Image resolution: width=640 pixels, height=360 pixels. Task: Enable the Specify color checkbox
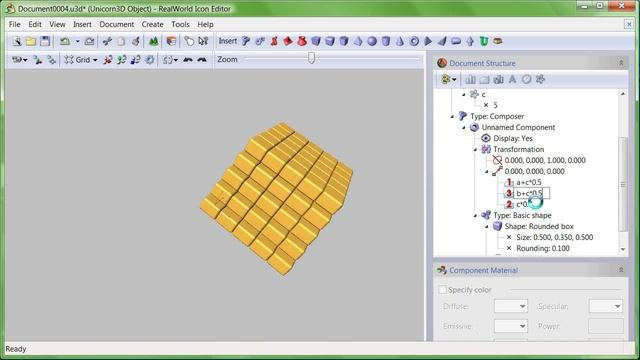(442, 290)
